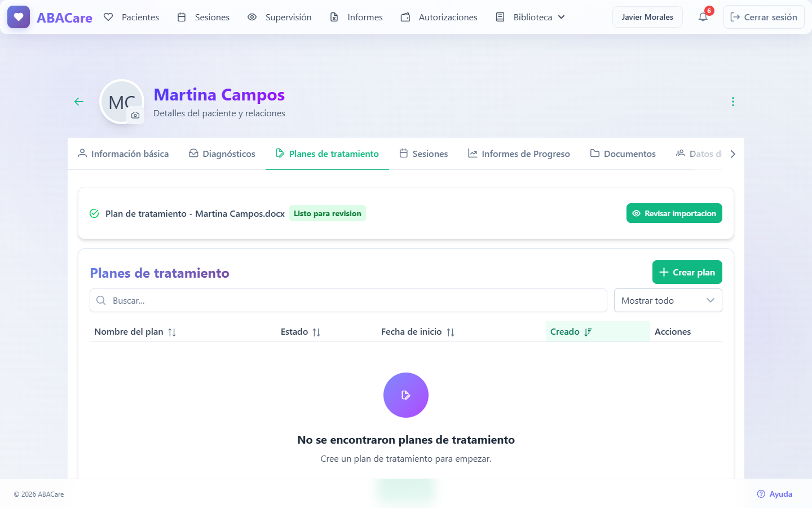The height and width of the screenshot is (508, 812).
Task: Go to Supervisión in the top bar
Action: coord(280,17)
